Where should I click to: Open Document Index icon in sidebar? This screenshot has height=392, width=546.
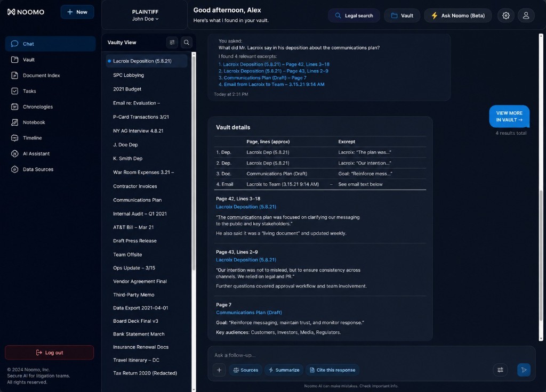pos(14,75)
